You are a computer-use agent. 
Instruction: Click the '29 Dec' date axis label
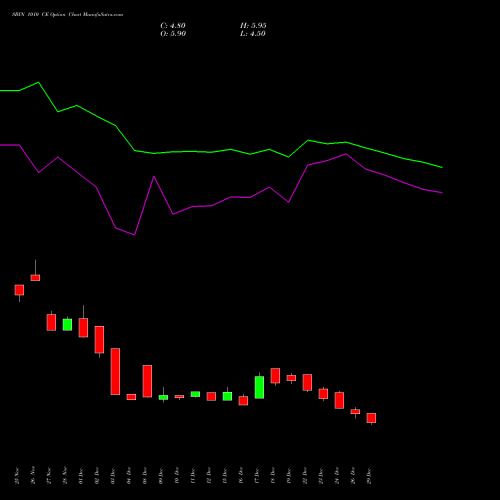click(369, 476)
